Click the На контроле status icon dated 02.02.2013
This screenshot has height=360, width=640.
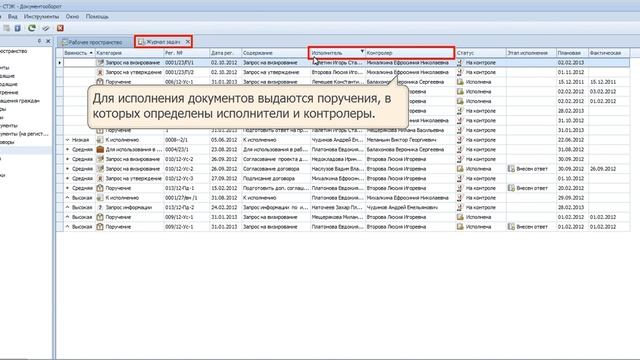[x=460, y=63]
